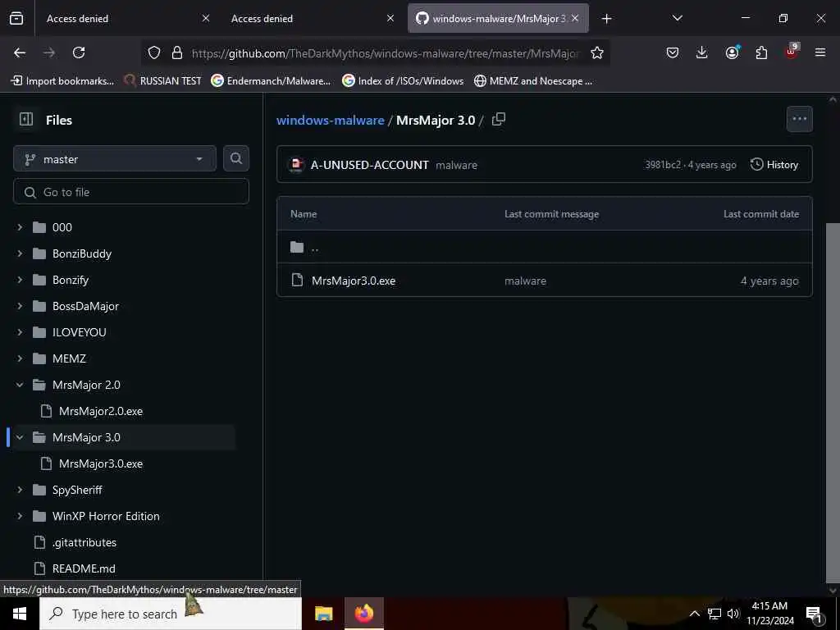Go to the parent directory row
The height and width of the screenshot is (630, 840).
tap(545, 247)
